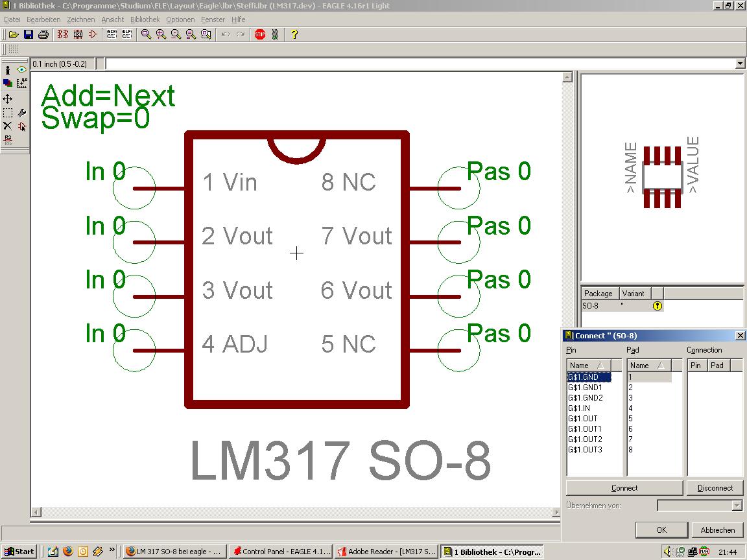Image resolution: width=747 pixels, height=560 pixels.
Task: Select the Move cross-arrows tool
Action: click(8, 99)
